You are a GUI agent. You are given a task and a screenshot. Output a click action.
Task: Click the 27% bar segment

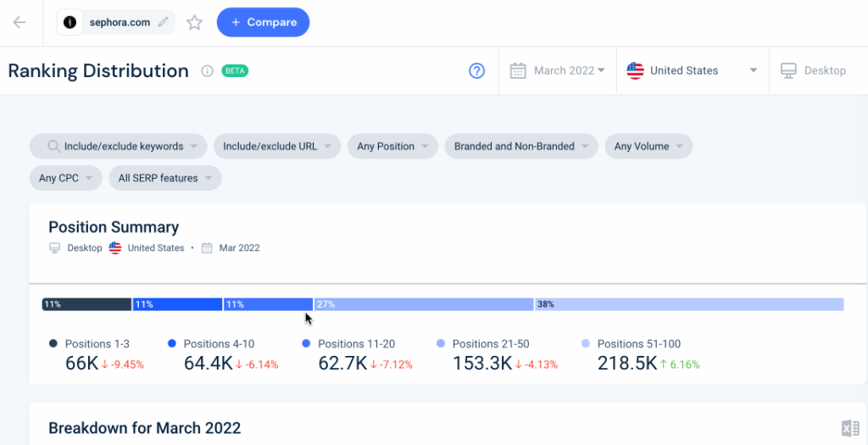point(424,304)
